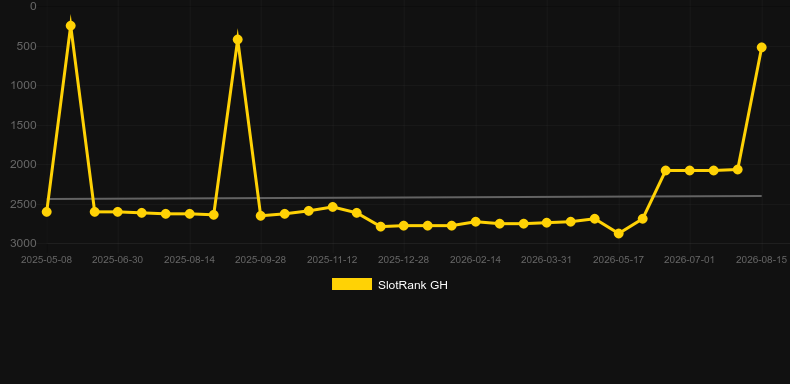Click the 2026-05-17 x-axis date label

tap(618, 260)
